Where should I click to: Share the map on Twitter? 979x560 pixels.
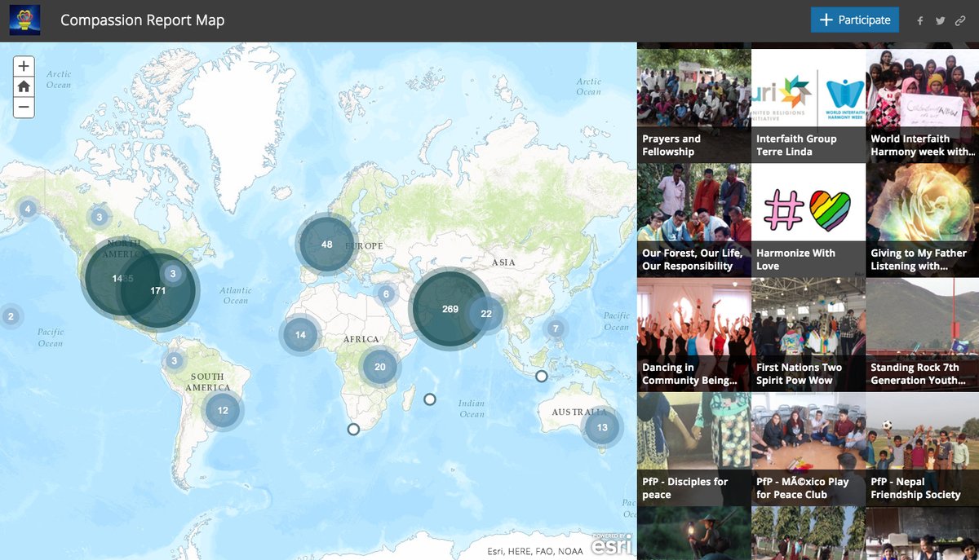click(941, 21)
